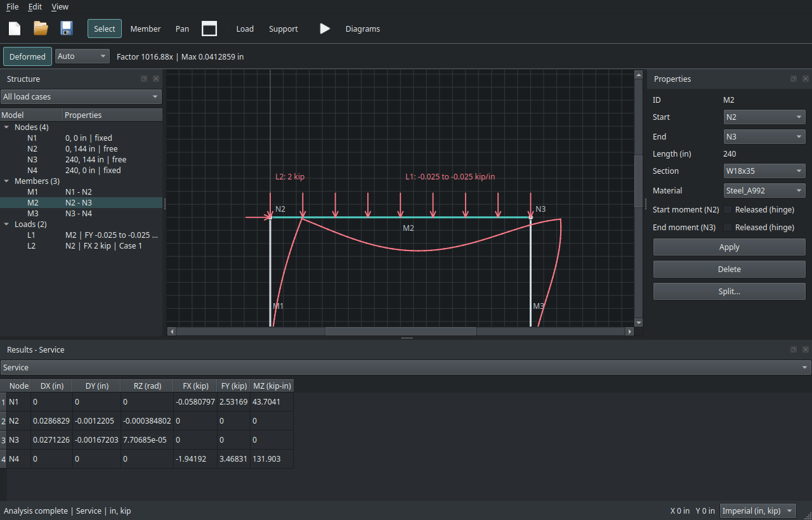Toggle the Deformed shape button
Screen dimensions: 812x520
tap(27, 56)
